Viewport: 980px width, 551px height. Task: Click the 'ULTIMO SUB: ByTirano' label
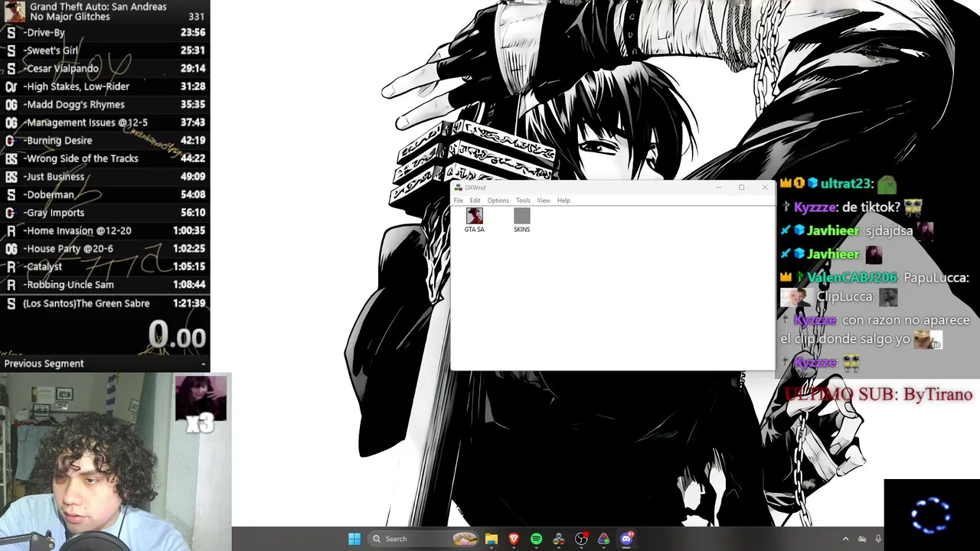(x=878, y=395)
